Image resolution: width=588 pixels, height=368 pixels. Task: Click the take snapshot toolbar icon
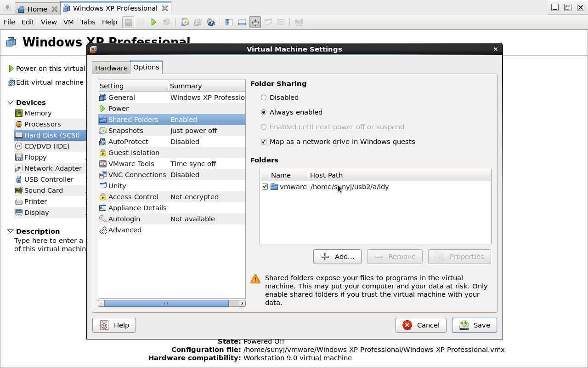point(185,22)
